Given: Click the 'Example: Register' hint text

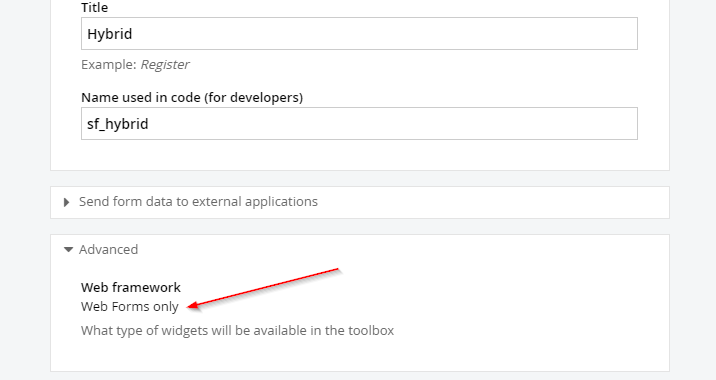Looking at the screenshot, I should pyautogui.click(x=135, y=65).
